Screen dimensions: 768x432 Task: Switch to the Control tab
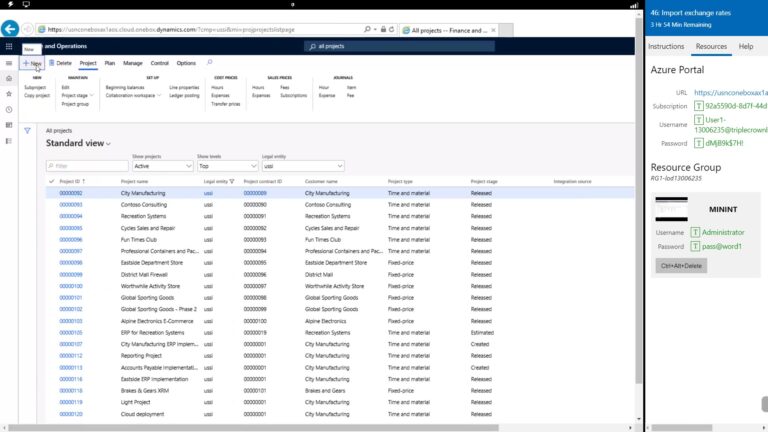point(160,63)
